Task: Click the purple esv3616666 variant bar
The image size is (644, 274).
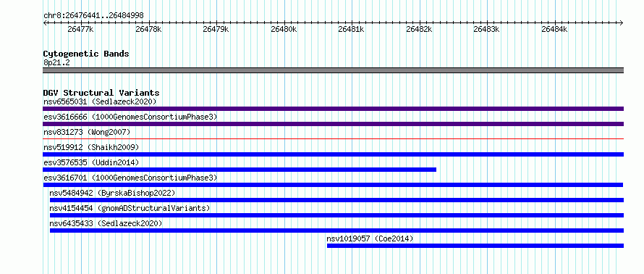Action: tap(333, 124)
